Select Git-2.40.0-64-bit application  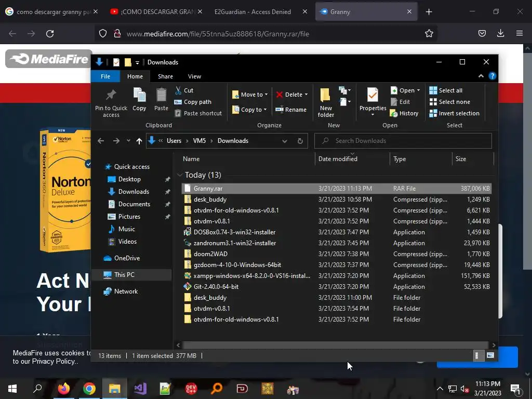(x=336, y=287)
